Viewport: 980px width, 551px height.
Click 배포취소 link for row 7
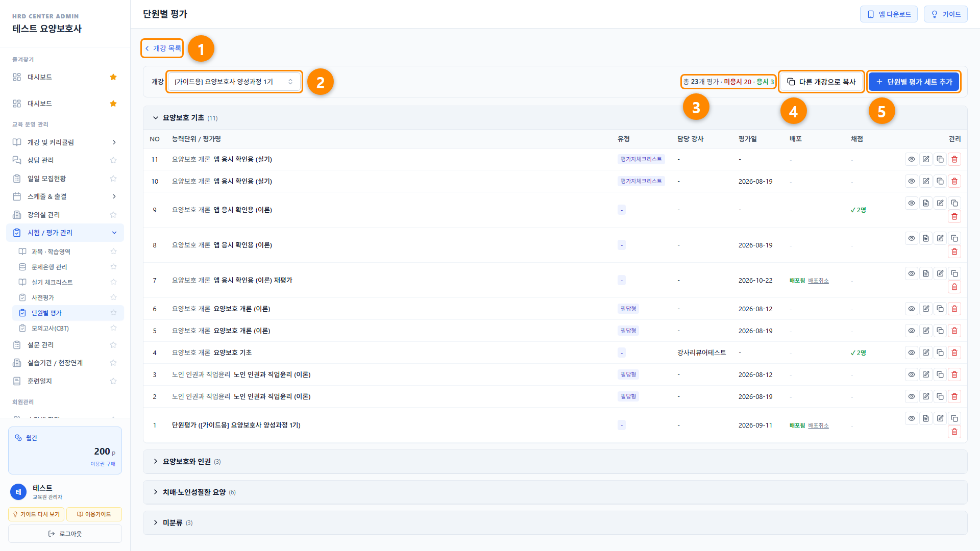click(818, 281)
